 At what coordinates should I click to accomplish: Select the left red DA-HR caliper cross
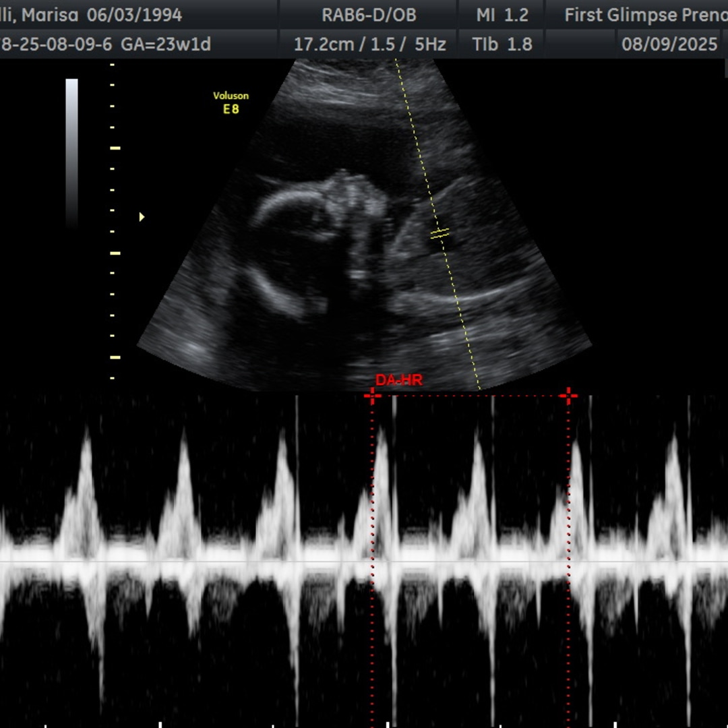pyautogui.click(x=371, y=396)
